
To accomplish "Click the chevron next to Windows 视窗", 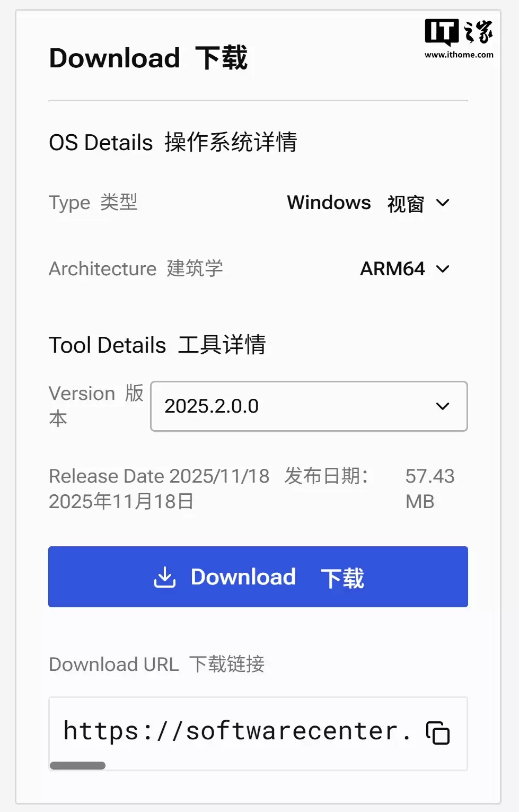I will pos(443,204).
